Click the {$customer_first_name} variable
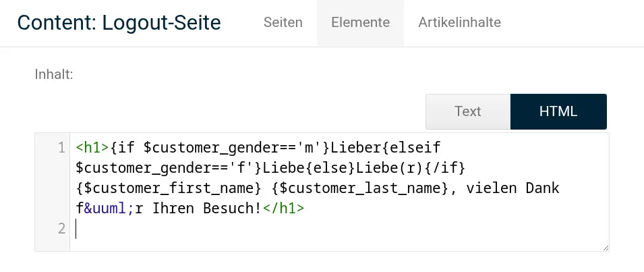Viewport: 644px width, 272px height. [x=169, y=188]
